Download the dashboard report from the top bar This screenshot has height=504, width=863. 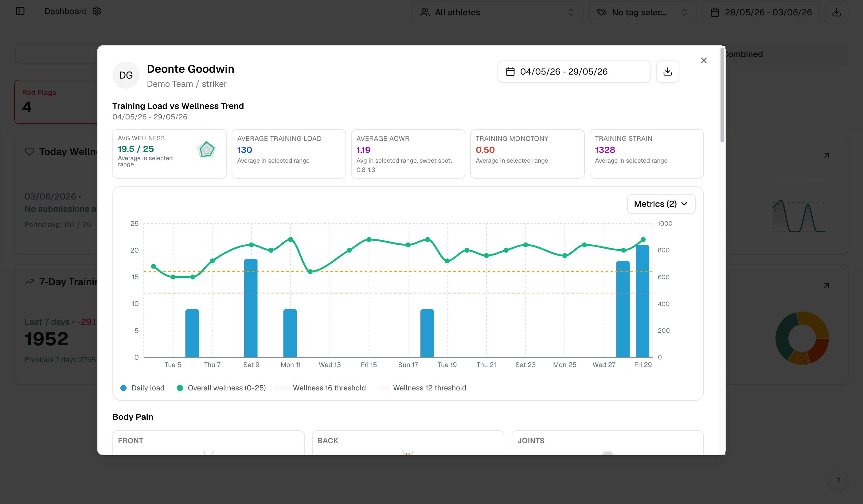(836, 12)
